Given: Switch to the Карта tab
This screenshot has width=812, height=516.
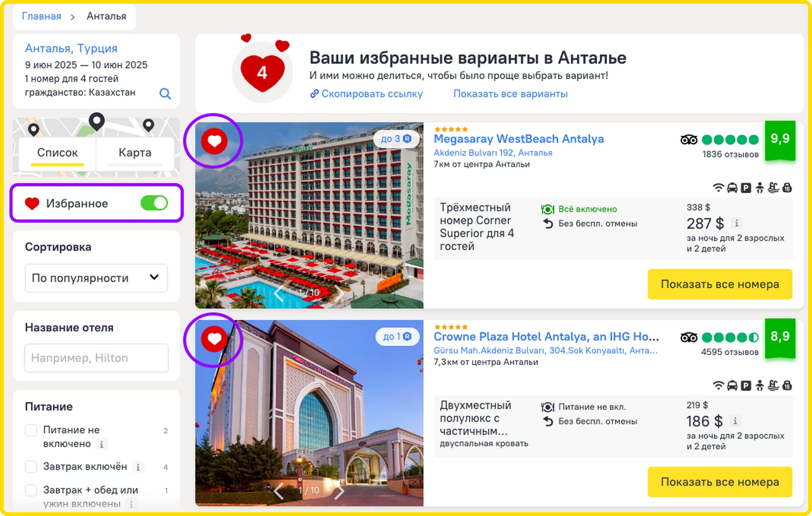Looking at the screenshot, I should [135, 152].
